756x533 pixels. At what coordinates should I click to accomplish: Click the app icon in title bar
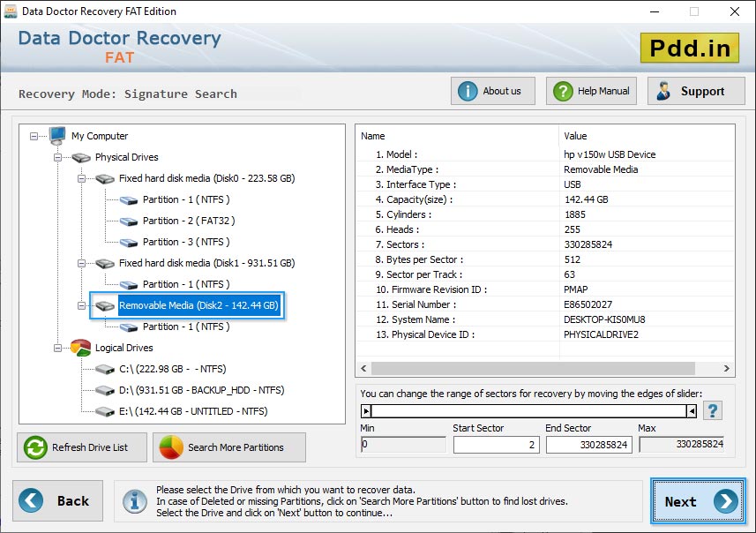[x=10, y=11]
